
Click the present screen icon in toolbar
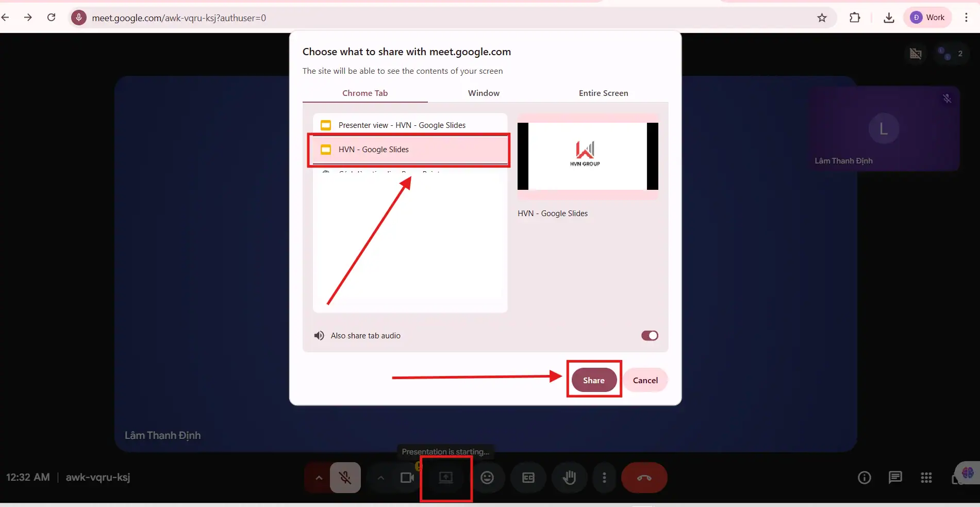pos(446,478)
